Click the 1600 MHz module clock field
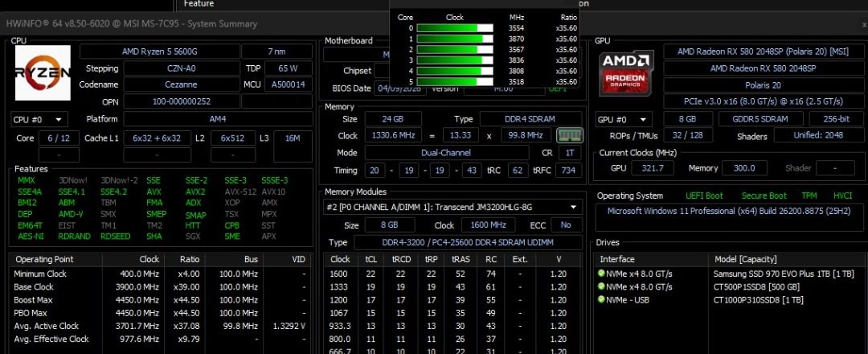Image resolution: width=868 pixels, height=354 pixels. click(489, 225)
